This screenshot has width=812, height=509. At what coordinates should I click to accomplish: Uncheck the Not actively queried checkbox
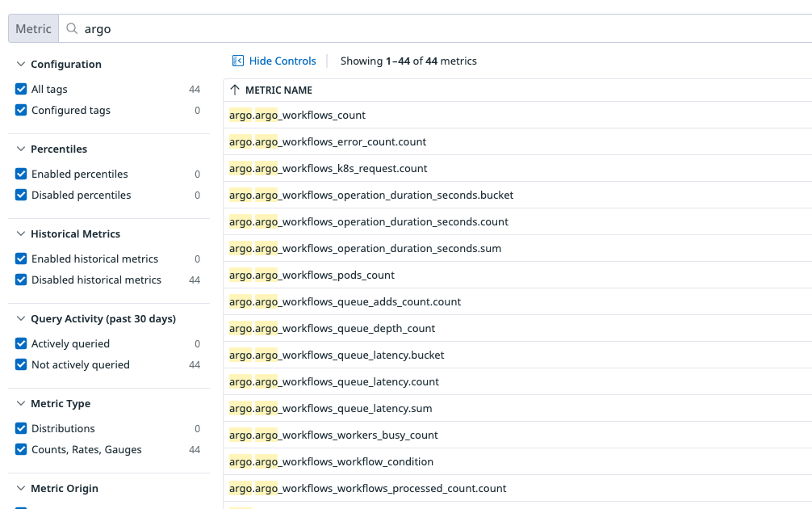tap(21, 364)
